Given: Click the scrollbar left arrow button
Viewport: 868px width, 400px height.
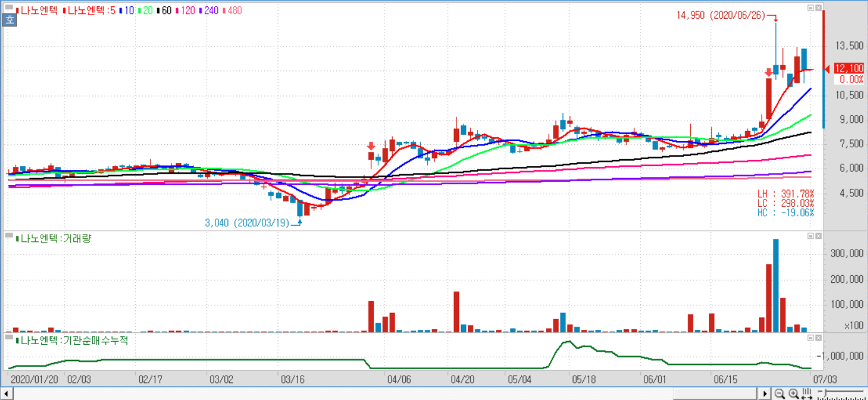Looking at the screenshot, I should pyautogui.click(x=6, y=394).
